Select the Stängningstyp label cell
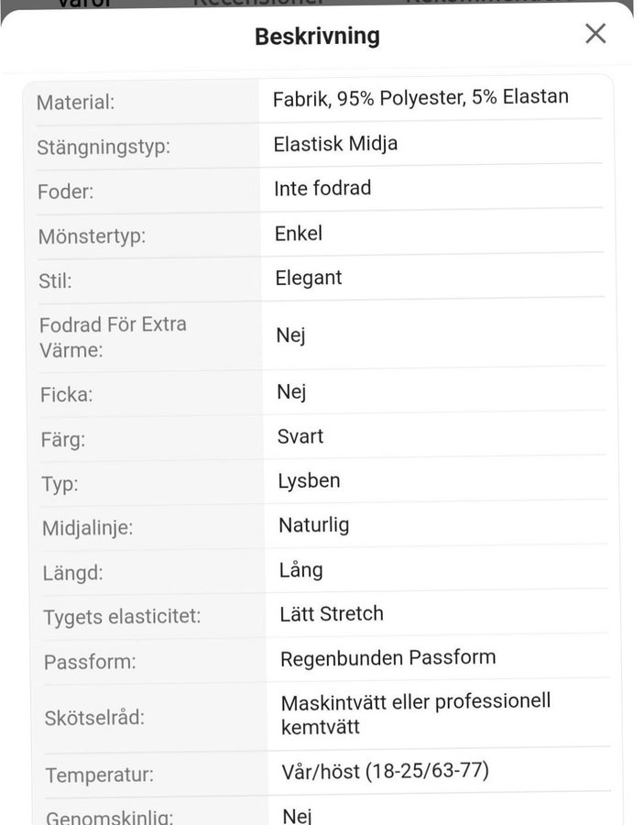 (x=104, y=148)
